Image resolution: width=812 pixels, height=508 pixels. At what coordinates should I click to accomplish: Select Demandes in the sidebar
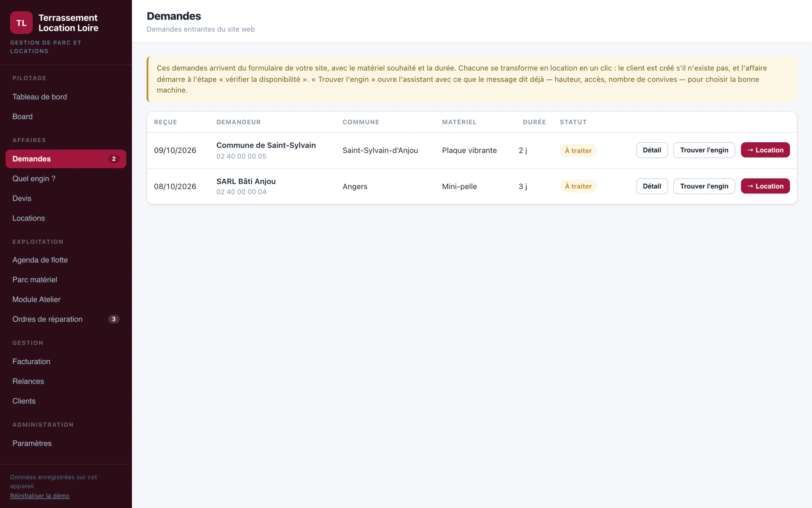(66, 159)
